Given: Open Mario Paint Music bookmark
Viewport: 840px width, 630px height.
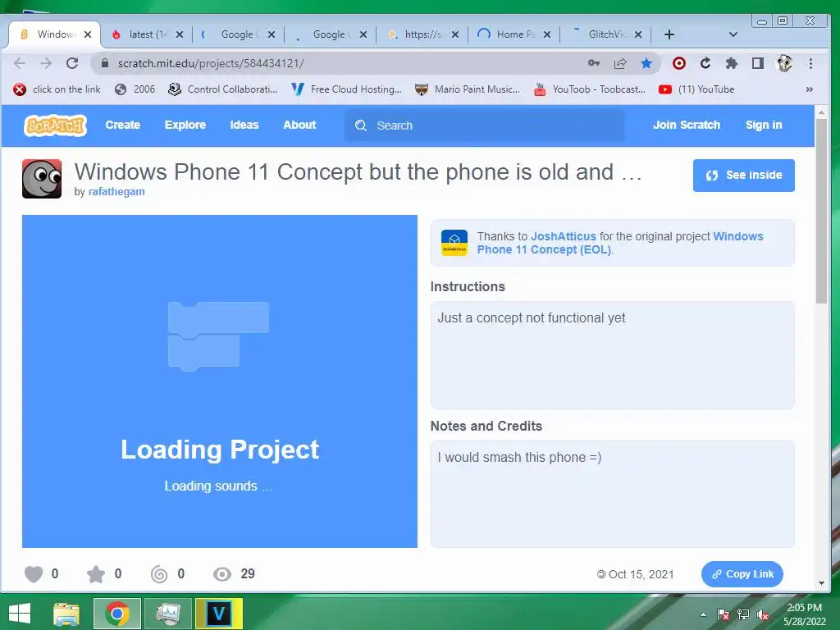Looking at the screenshot, I should coord(468,89).
